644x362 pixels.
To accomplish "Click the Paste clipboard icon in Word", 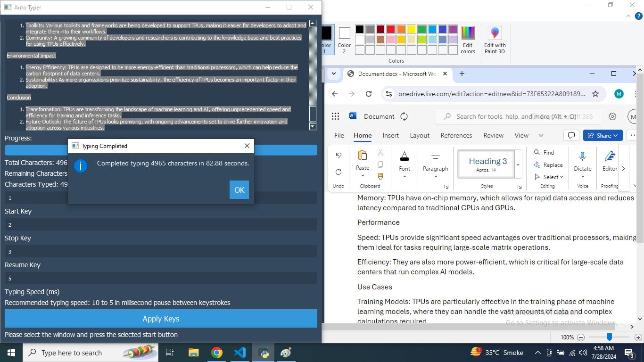I will tap(363, 156).
